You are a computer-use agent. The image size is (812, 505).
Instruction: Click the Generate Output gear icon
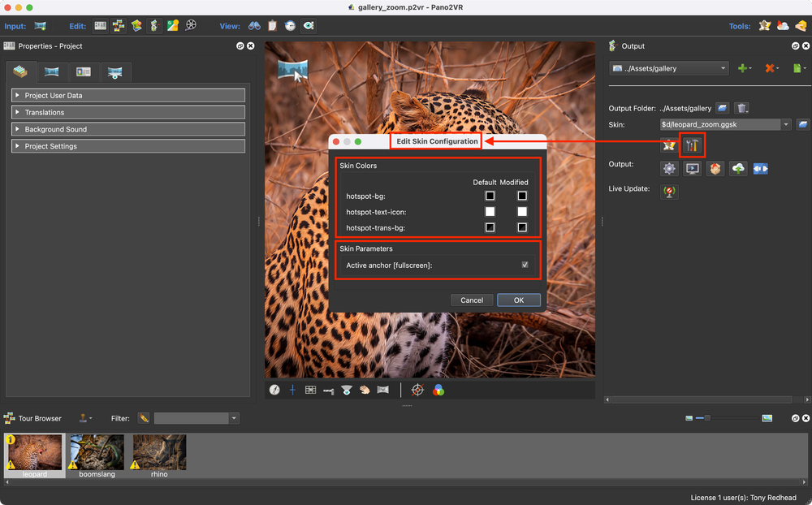pos(669,169)
